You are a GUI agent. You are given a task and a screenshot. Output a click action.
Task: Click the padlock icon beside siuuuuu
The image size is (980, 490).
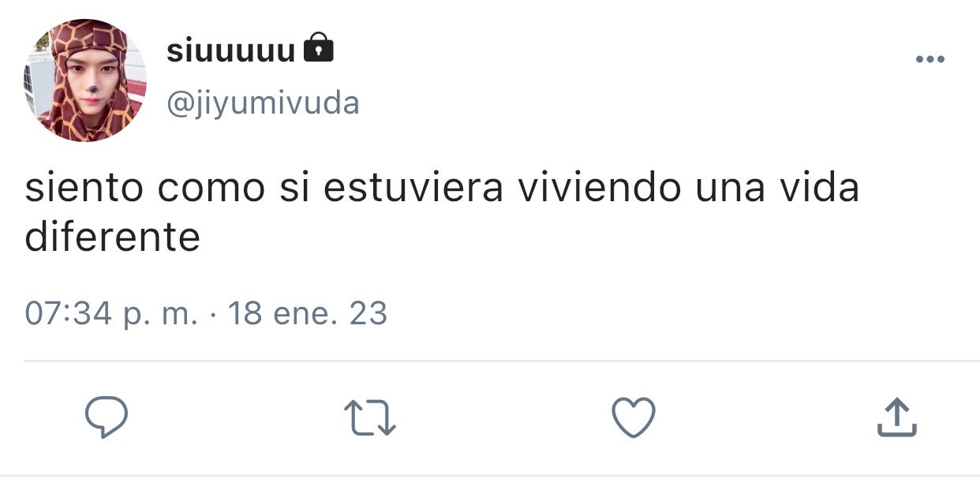pyautogui.click(x=318, y=48)
